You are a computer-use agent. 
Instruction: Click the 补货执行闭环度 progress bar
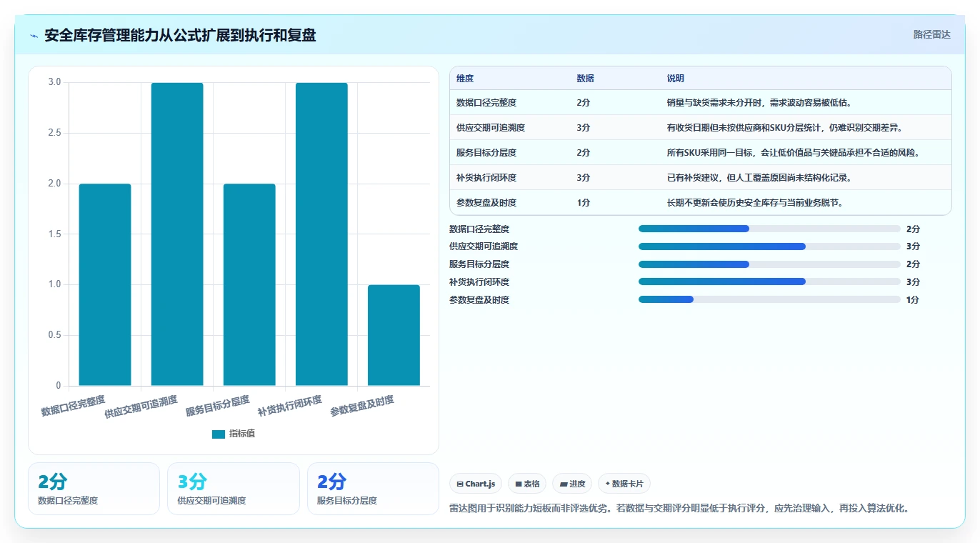tap(769, 282)
